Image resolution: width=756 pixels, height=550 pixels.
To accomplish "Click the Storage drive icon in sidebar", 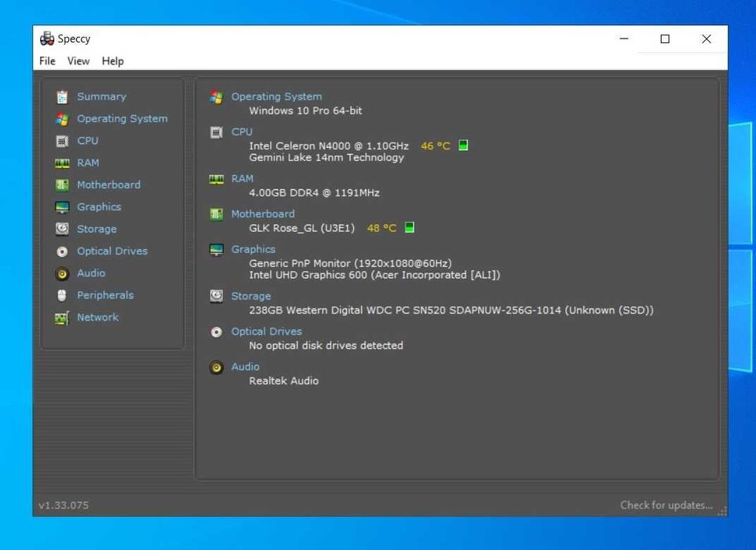I will click(62, 229).
